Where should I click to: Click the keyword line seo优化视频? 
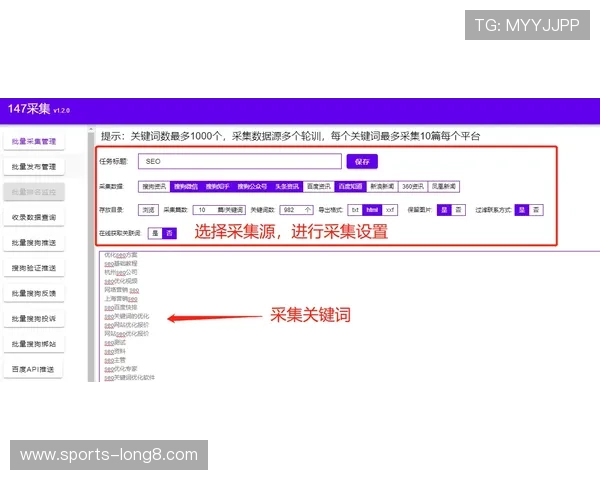click(121, 281)
